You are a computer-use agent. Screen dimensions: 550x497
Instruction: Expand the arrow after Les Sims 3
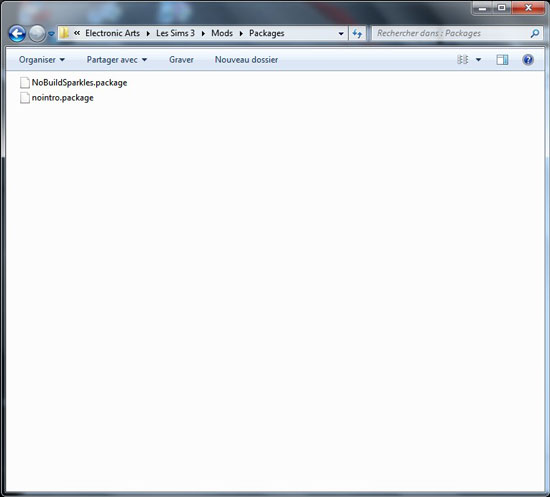click(x=203, y=34)
